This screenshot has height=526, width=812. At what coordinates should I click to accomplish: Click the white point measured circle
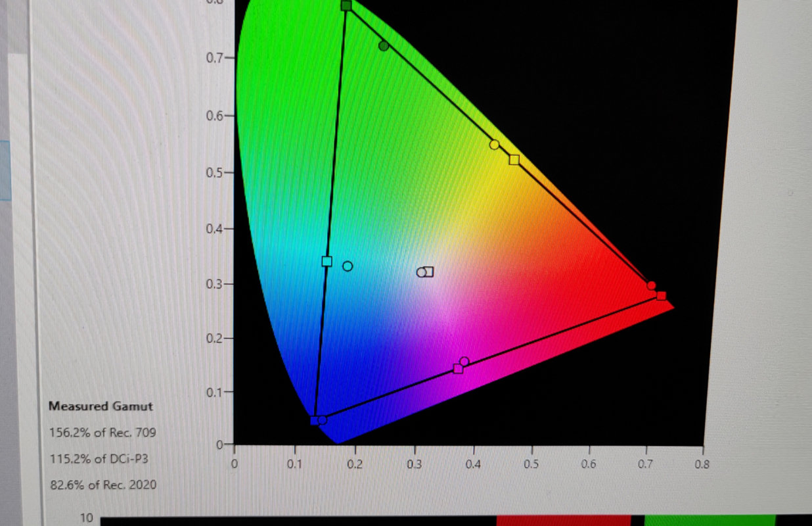421,272
